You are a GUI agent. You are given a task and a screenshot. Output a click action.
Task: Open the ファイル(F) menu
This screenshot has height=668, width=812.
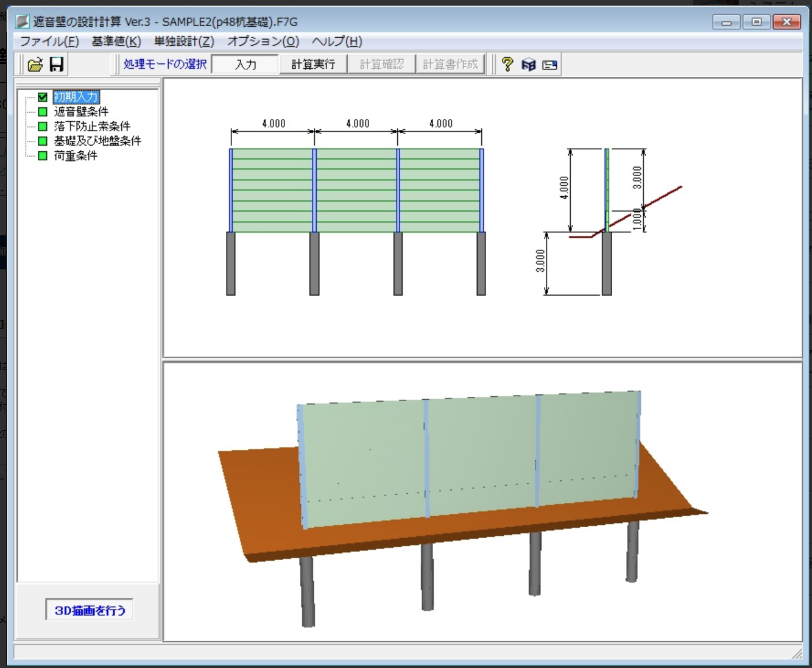pyautogui.click(x=49, y=41)
